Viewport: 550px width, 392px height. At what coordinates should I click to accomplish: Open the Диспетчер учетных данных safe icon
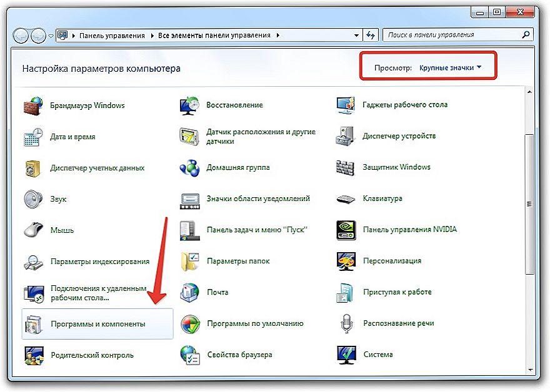click(33, 168)
